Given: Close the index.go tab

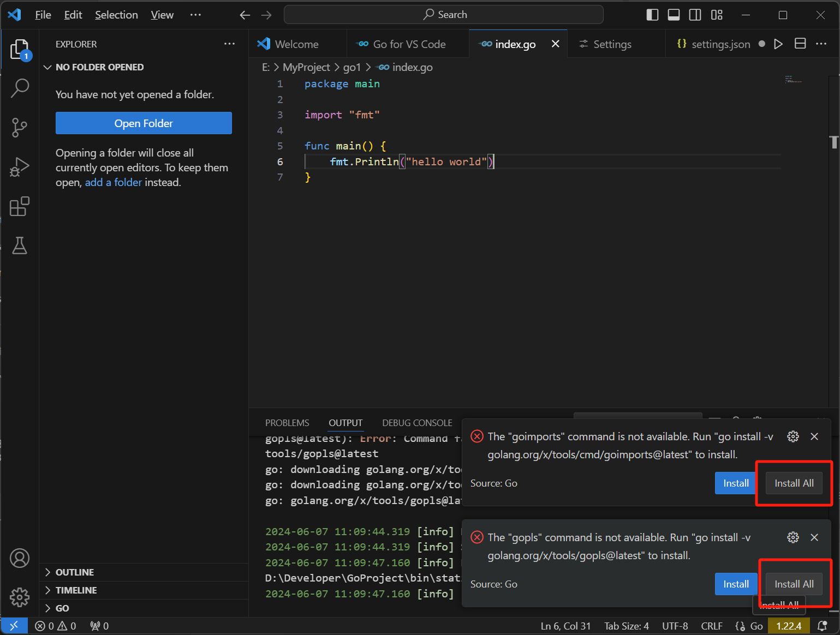Looking at the screenshot, I should click(555, 44).
